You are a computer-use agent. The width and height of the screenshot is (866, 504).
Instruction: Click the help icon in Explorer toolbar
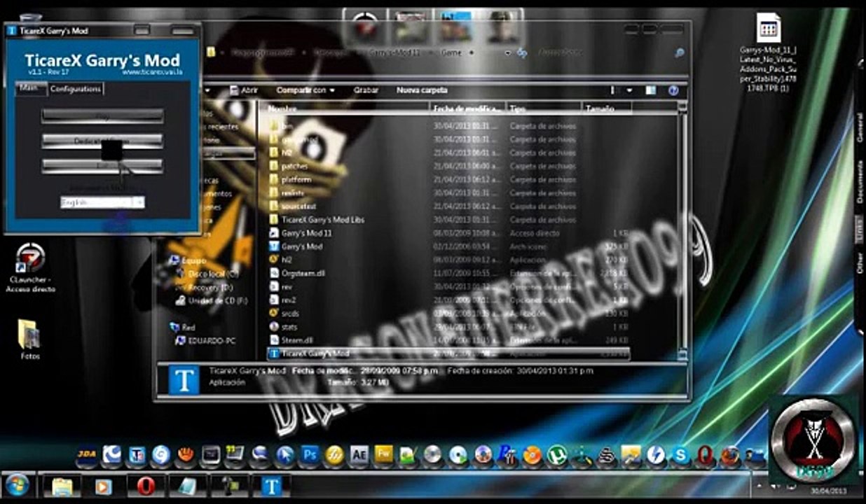pos(673,90)
